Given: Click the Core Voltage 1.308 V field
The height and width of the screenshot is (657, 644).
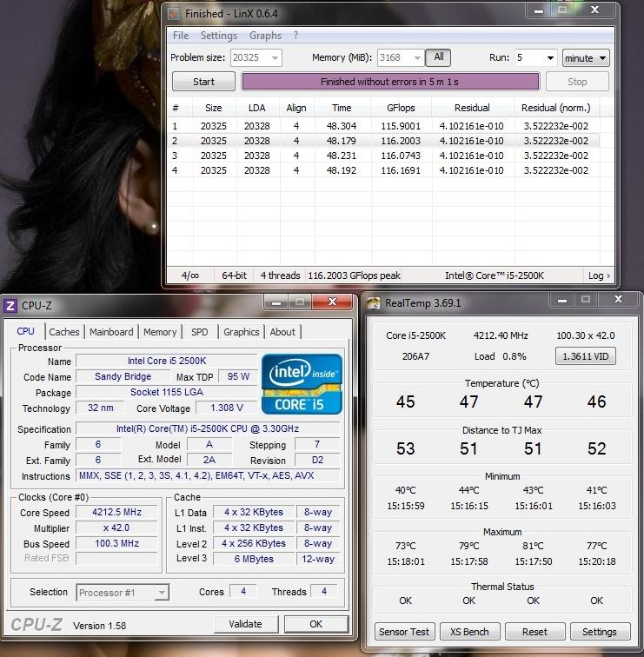Looking at the screenshot, I should (227, 408).
